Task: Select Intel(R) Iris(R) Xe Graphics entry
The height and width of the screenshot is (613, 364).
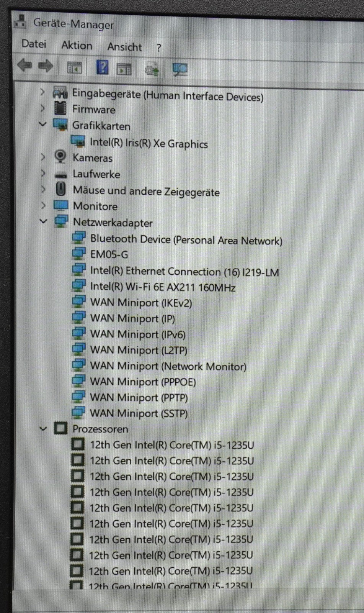Action: (x=149, y=143)
